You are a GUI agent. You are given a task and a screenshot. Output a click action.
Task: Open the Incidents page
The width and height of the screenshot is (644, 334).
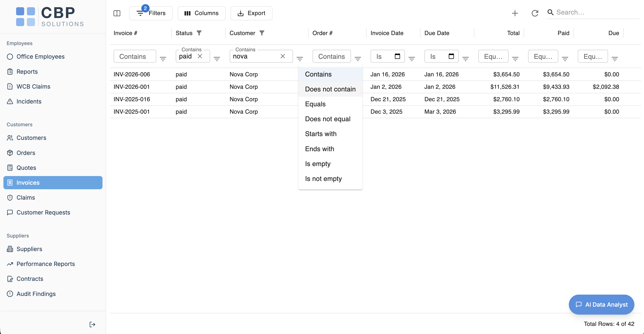29,101
